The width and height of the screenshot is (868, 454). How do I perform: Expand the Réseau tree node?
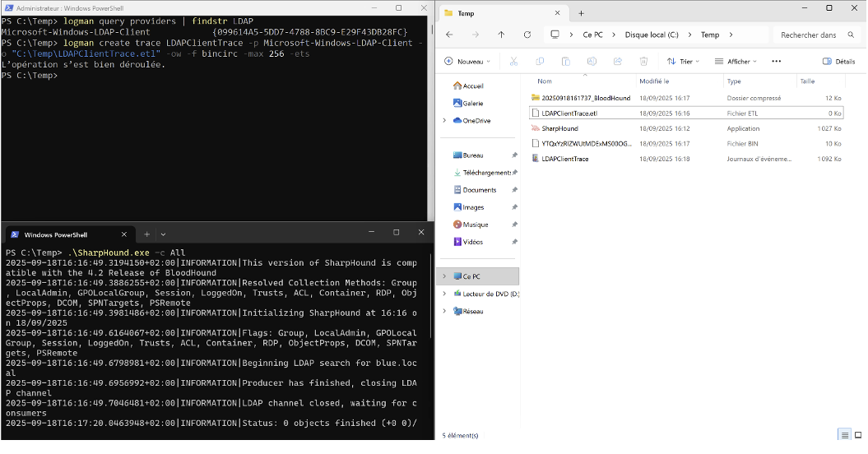pos(445,312)
